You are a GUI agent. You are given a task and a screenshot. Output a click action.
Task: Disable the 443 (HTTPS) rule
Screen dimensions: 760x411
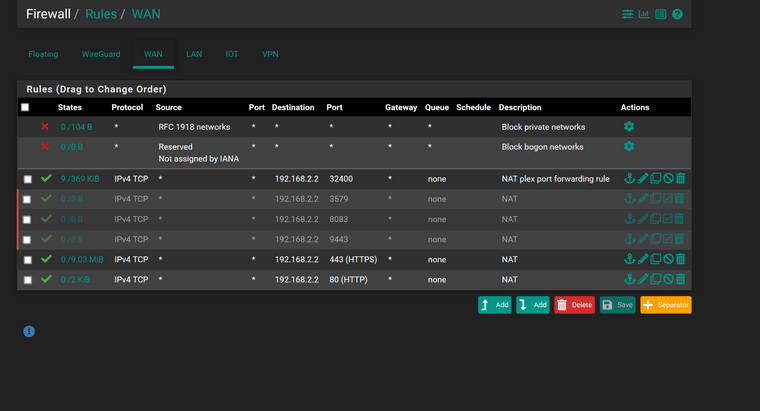click(668, 259)
